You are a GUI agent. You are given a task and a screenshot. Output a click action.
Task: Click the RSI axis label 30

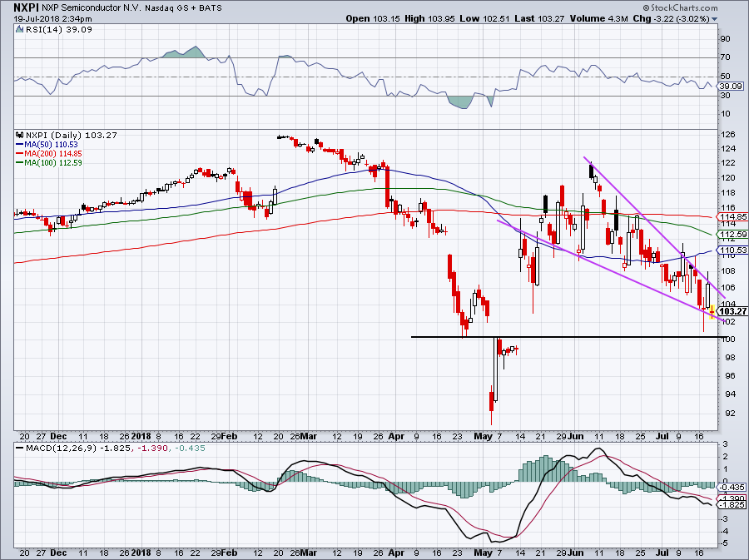coord(725,95)
